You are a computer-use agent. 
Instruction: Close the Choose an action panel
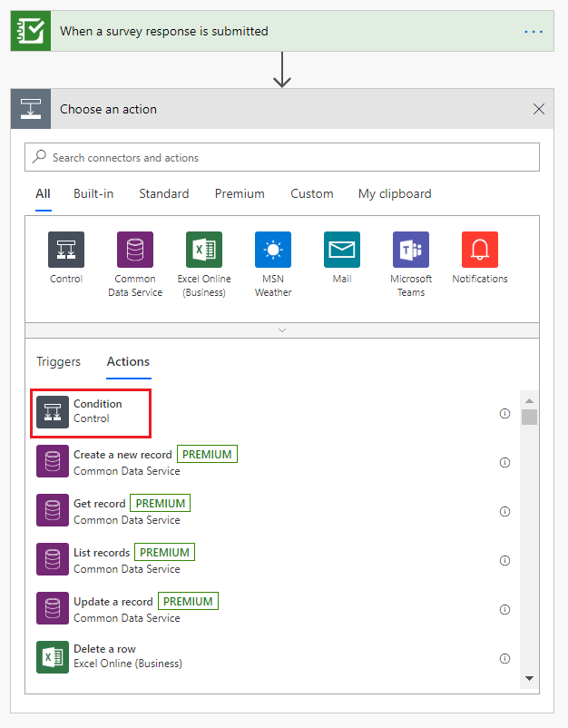click(x=539, y=109)
